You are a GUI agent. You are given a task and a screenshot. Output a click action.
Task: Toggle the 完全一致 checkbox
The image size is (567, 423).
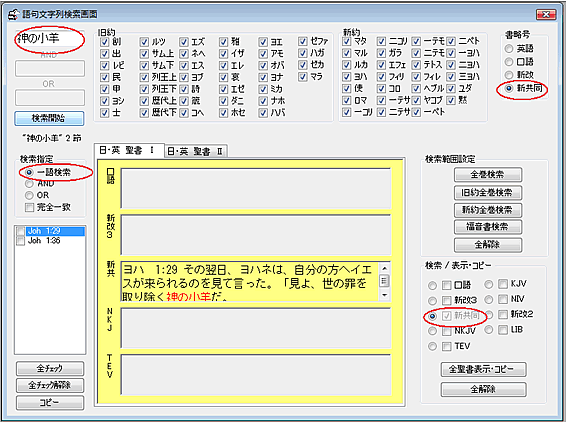30,207
